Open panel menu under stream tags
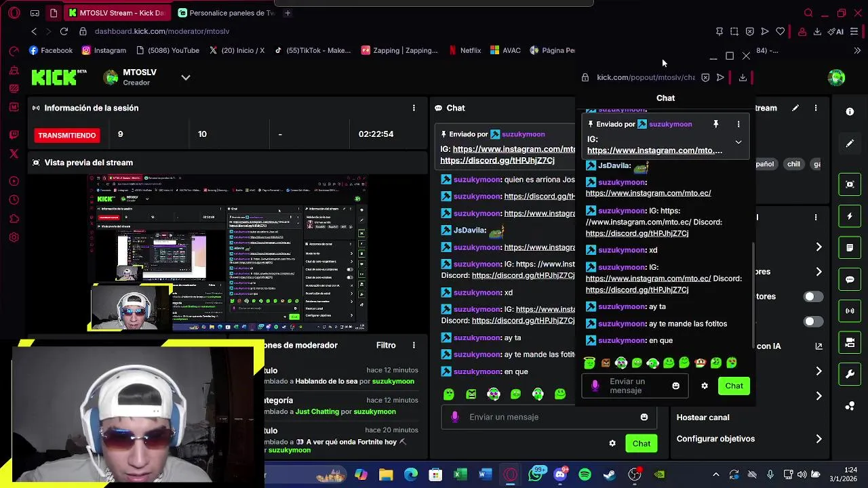 tap(816, 217)
